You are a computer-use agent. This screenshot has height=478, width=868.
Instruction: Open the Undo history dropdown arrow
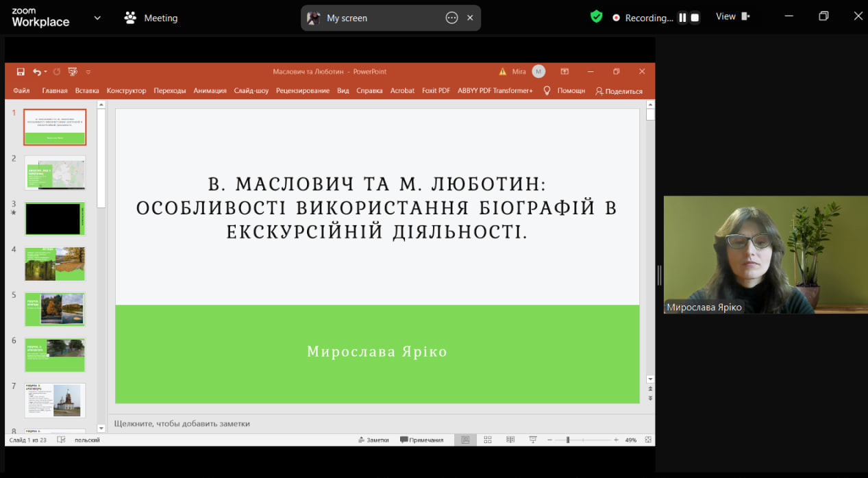(45, 71)
